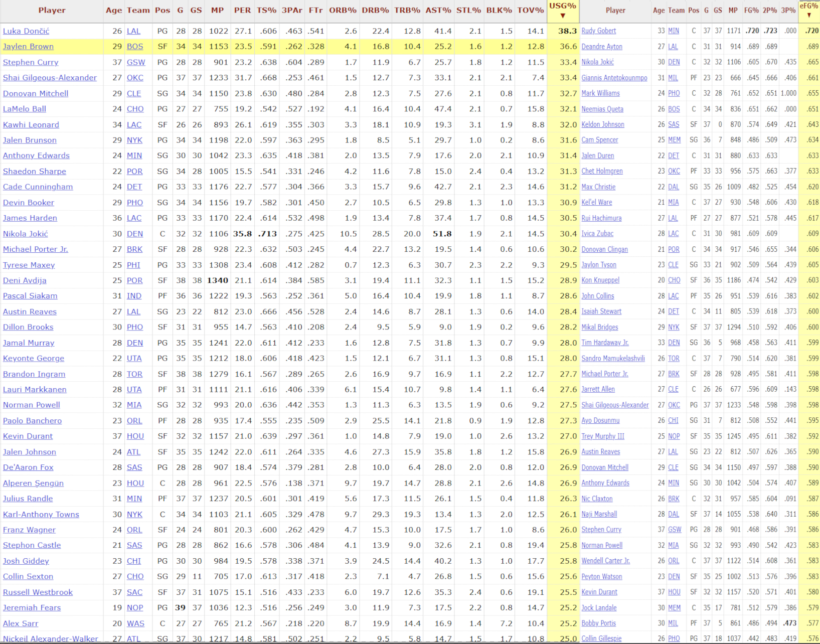Open the Devin Booker link
Image resolution: width=820 pixels, height=644 pixels.
(29, 202)
